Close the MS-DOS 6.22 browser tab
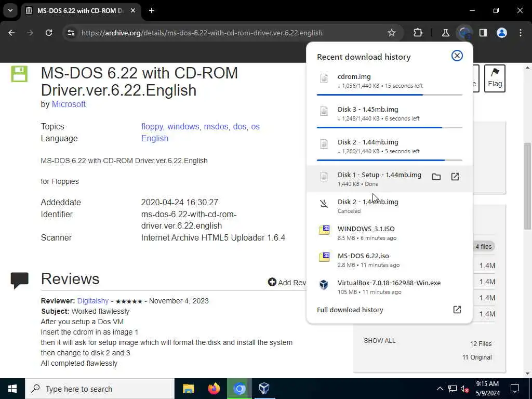 click(133, 10)
